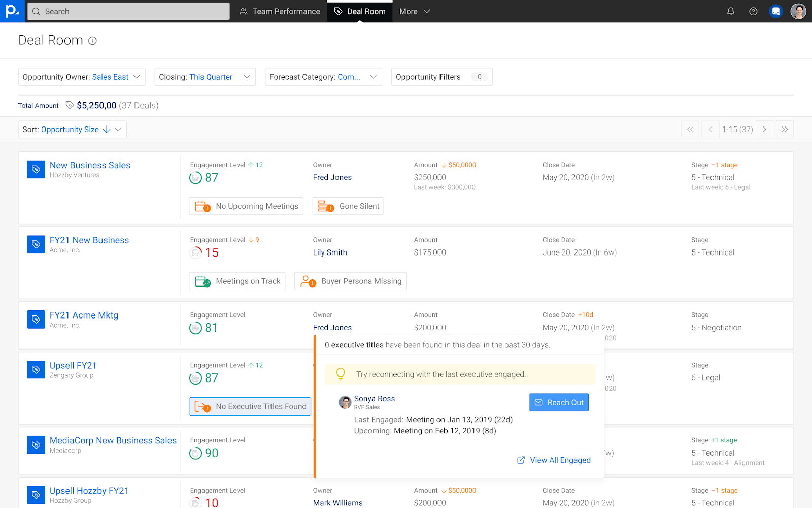Click the home logo icon
The width and height of the screenshot is (812, 508).
[x=12, y=11]
